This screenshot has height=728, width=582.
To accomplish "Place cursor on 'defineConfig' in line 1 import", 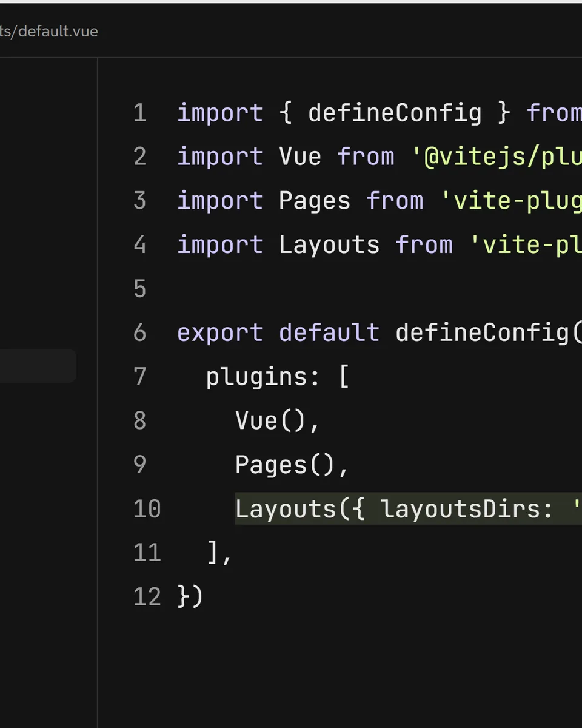I will point(395,113).
